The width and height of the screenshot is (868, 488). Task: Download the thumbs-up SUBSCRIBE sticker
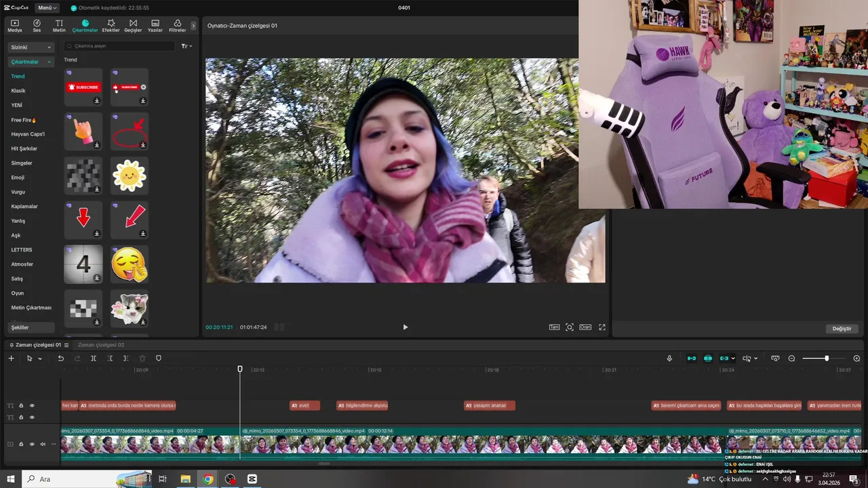[143, 101]
